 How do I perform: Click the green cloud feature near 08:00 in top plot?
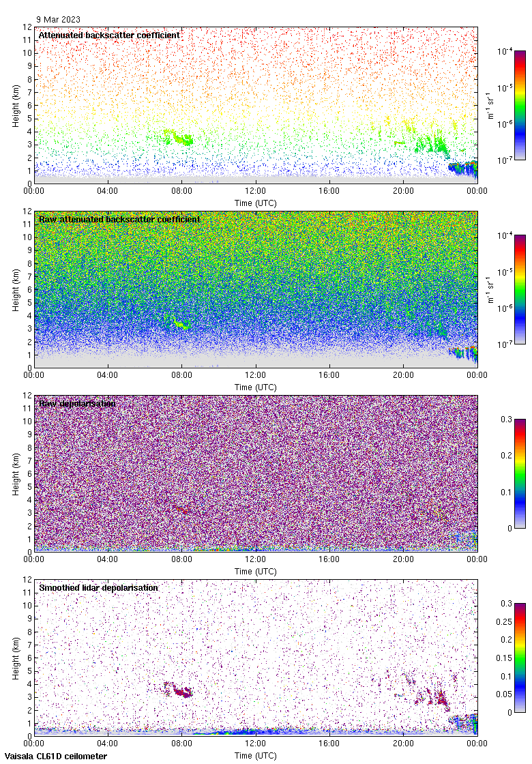click(179, 137)
